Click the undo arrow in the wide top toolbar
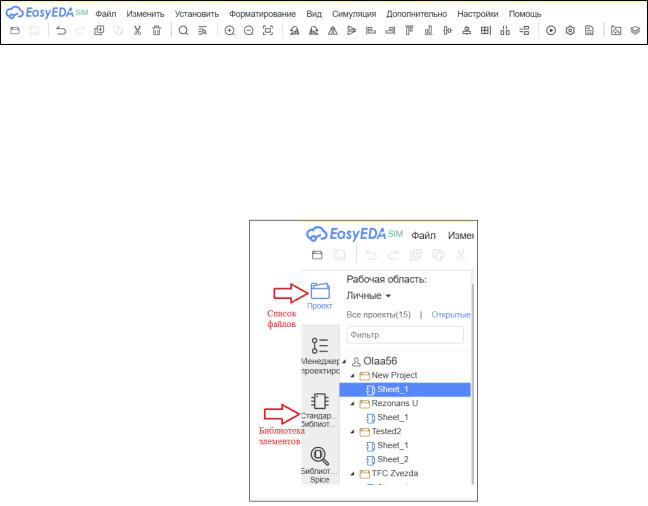648x506 pixels. (61, 30)
